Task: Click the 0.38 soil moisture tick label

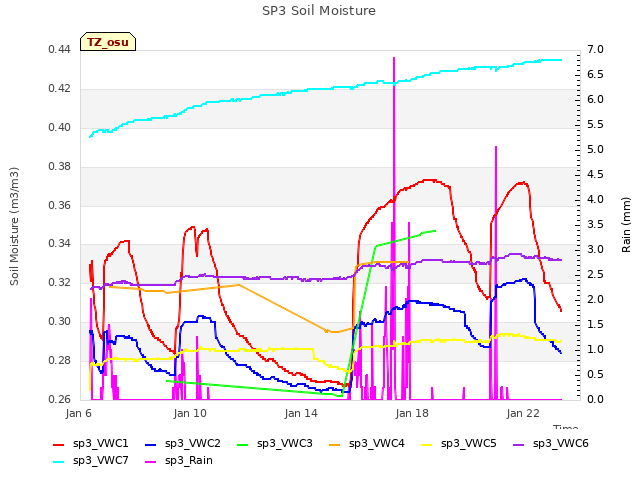Action: pos(60,166)
